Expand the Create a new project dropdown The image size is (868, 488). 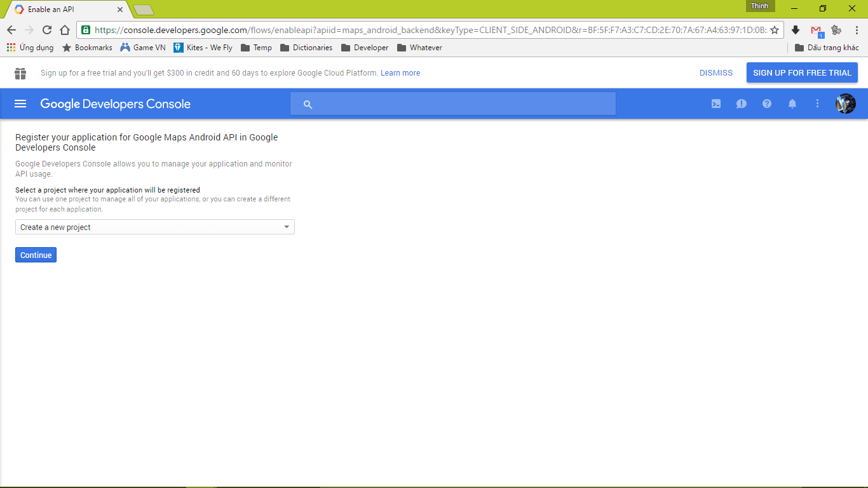click(154, 227)
